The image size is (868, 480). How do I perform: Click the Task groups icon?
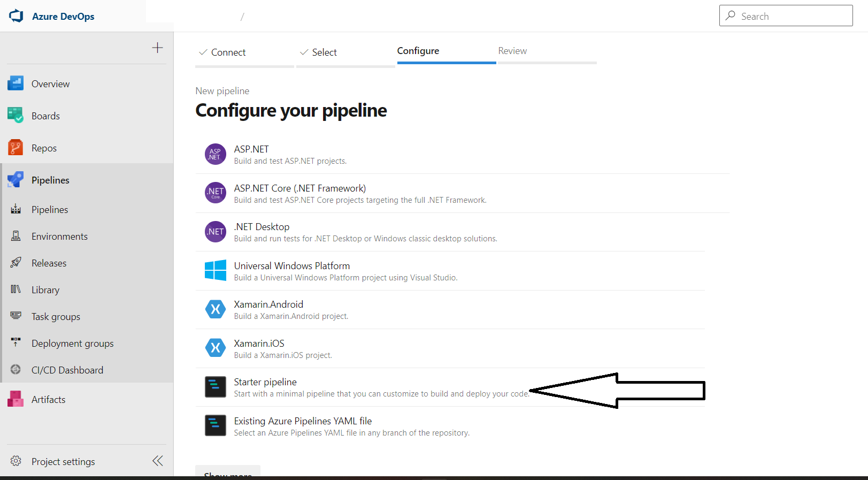tap(16, 316)
